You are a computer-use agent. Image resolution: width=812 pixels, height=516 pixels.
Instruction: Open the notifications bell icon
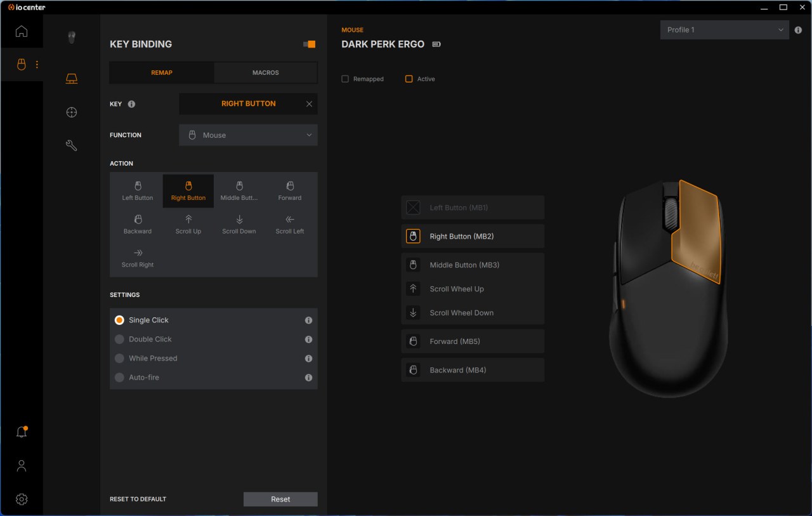click(x=22, y=432)
